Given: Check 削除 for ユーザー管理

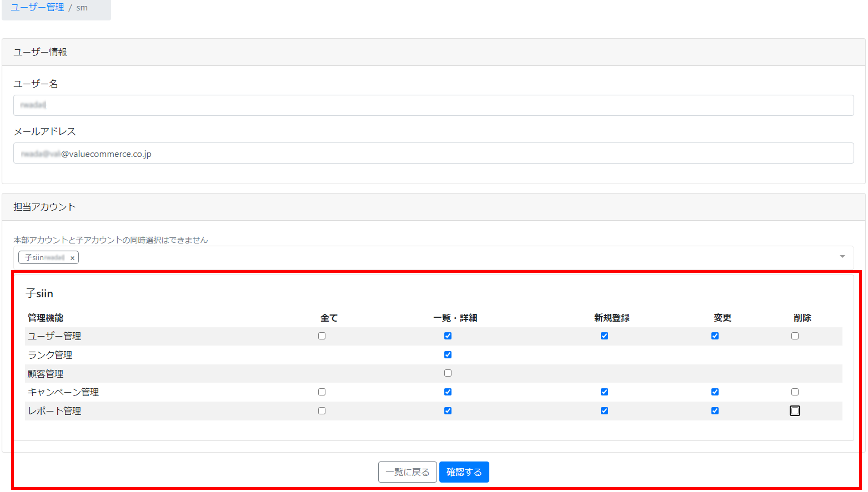Looking at the screenshot, I should coord(795,336).
